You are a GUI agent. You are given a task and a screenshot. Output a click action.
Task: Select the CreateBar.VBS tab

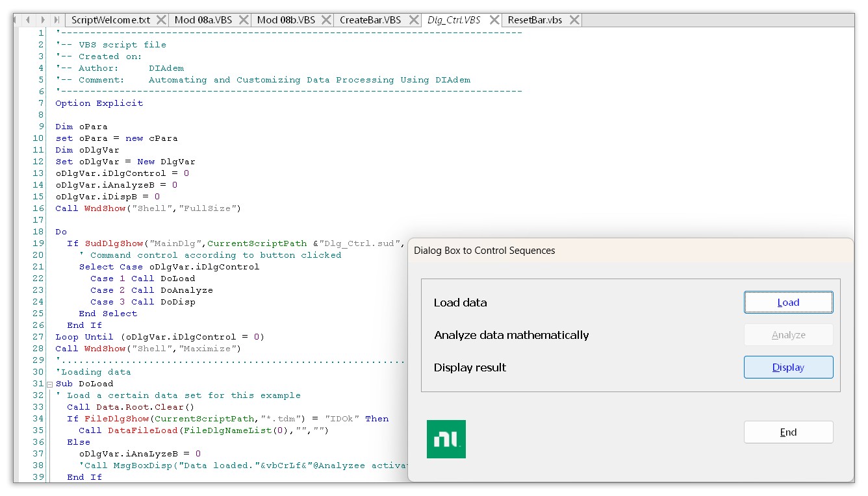[x=370, y=20]
